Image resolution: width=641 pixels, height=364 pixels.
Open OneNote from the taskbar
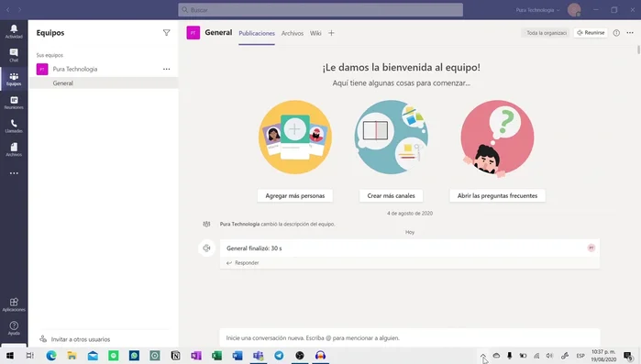coord(196,356)
